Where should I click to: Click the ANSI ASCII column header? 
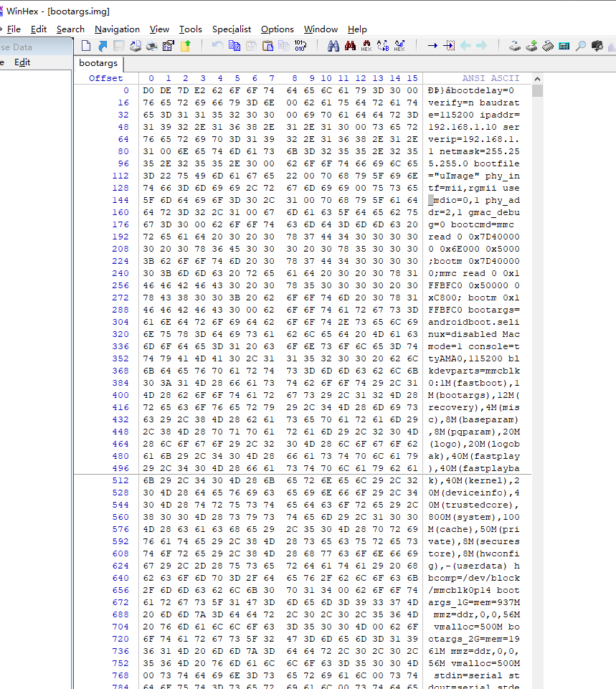(x=491, y=78)
